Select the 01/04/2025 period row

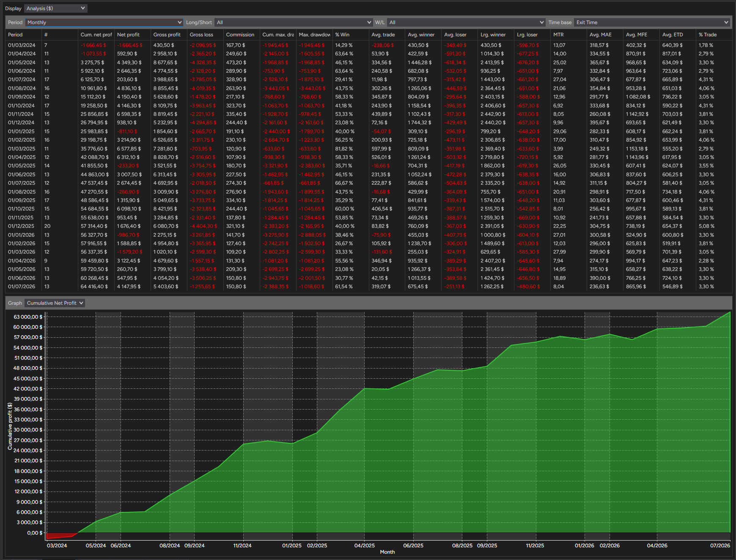coord(369,157)
